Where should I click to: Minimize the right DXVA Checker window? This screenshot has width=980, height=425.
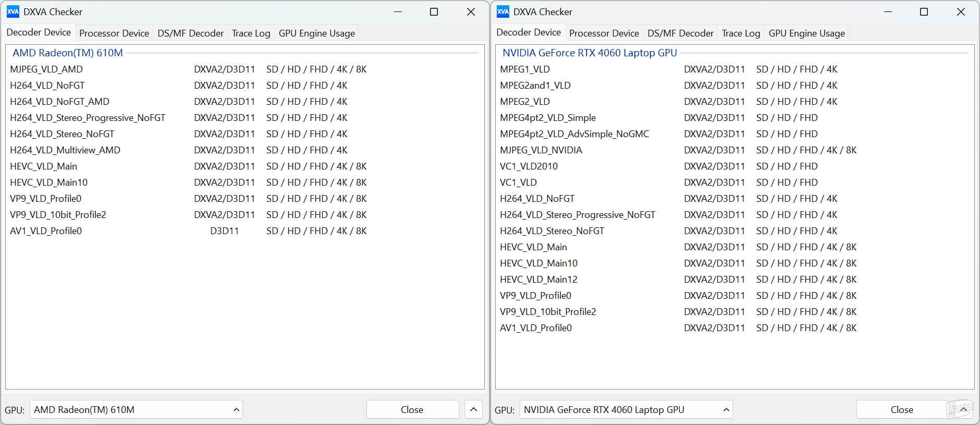click(x=888, y=11)
